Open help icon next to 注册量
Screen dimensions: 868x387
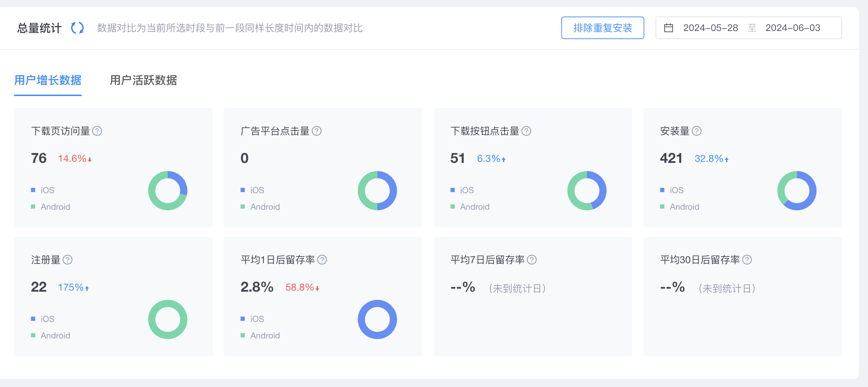68,260
